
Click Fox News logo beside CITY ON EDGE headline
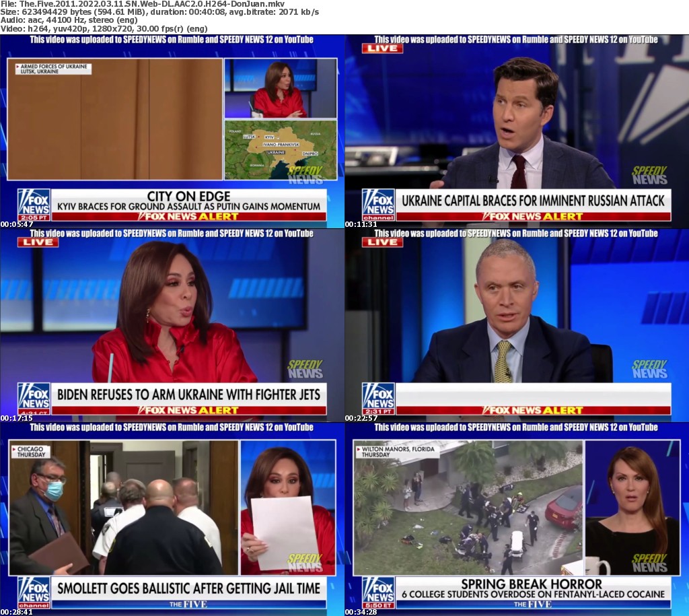click(34, 205)
